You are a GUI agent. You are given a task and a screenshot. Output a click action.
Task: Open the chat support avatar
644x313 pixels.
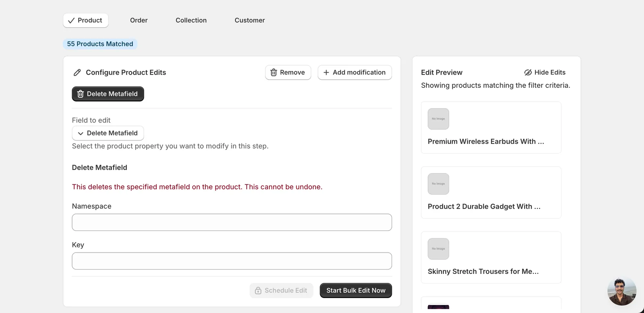tap(622, 291)
